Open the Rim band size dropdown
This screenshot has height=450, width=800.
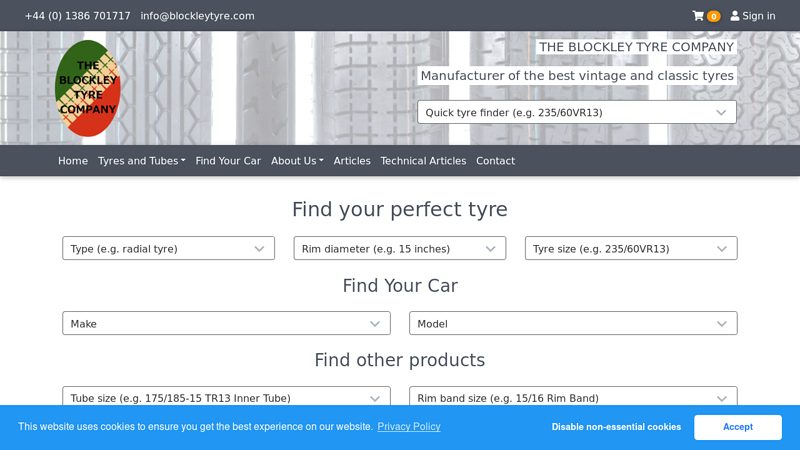[573, 396]
